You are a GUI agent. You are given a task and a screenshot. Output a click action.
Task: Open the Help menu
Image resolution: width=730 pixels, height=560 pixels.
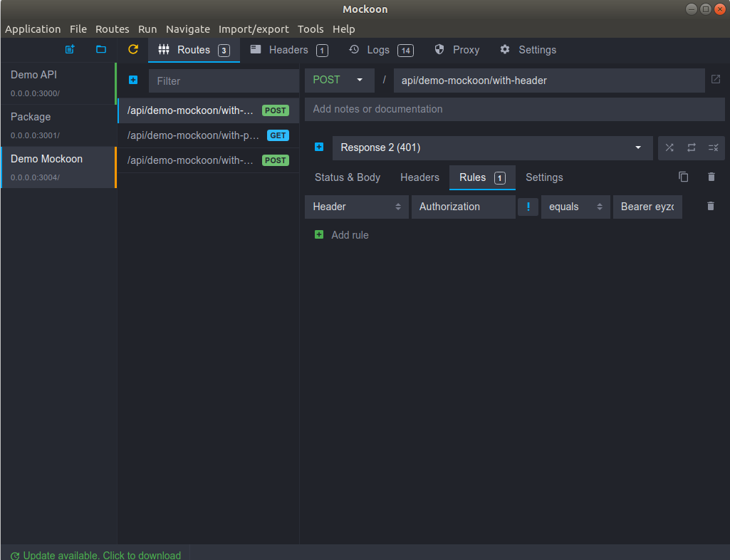343,29
